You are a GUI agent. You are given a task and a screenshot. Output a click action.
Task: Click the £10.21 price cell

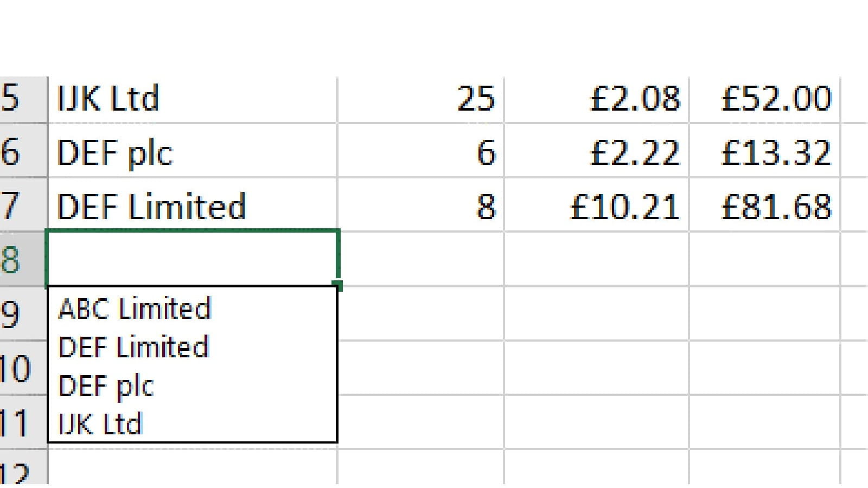pyautogui.click(x=597, y=206)
